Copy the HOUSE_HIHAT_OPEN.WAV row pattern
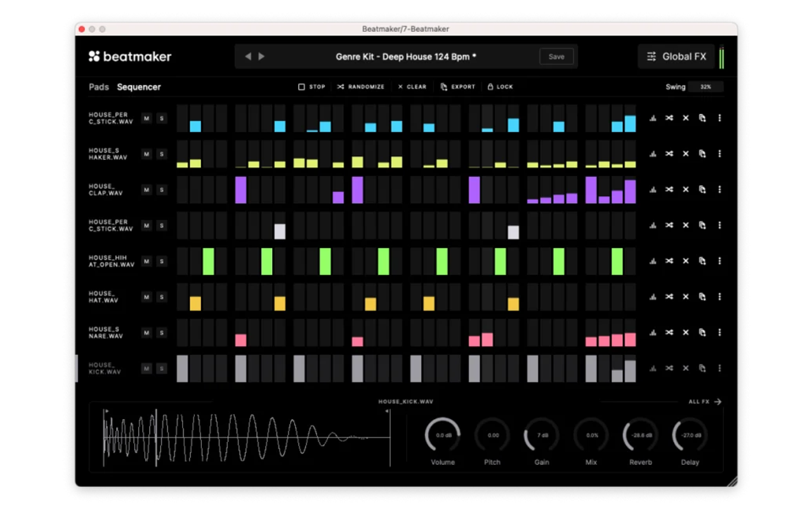The height and width of the screenshot is (513, 812). [702, 261]
